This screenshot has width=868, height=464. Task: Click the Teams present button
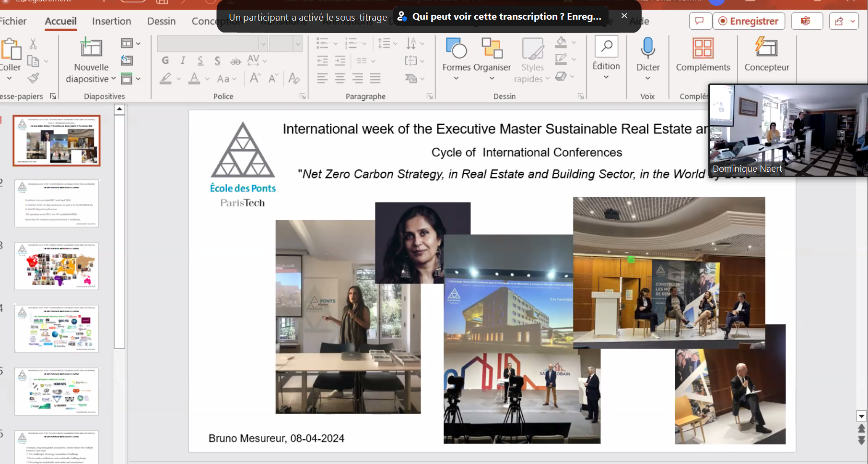(806, 21)
